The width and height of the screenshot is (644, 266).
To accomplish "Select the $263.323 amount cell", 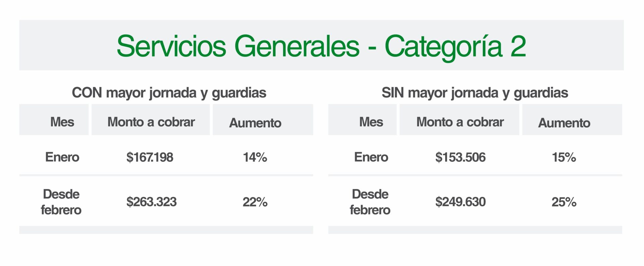I will click(151, 202).
